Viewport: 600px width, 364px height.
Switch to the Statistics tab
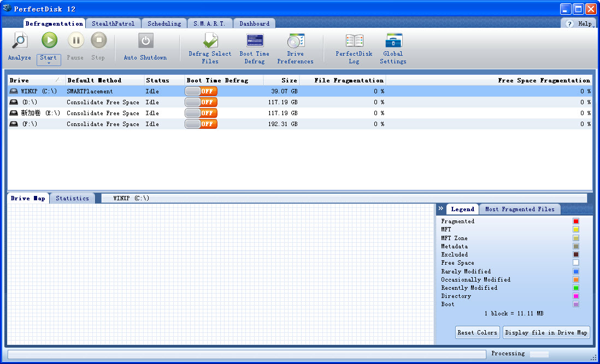coord(72,198)
